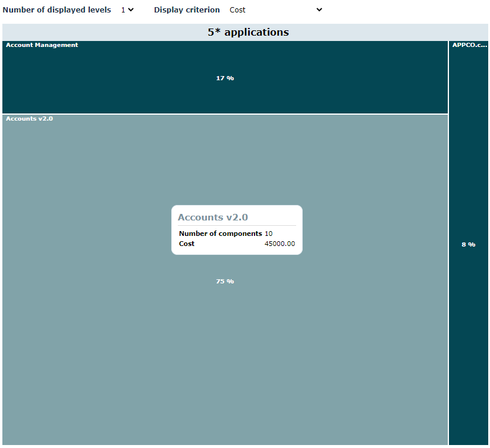
Task: Click the chevron arrow of the Cost combo box
Action: 319,10
